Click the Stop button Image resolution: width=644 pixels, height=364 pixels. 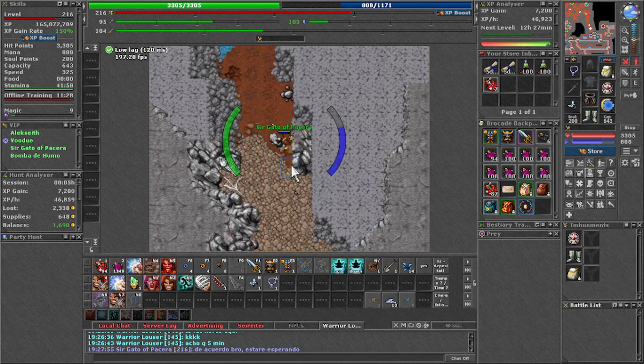tap(630, 128)
